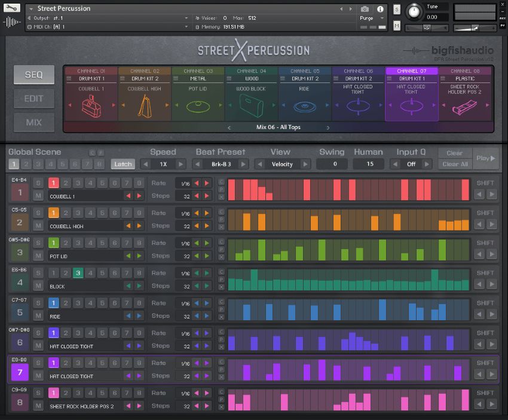Open the MIX tab

pyautogui.click(x=34, y=122)
